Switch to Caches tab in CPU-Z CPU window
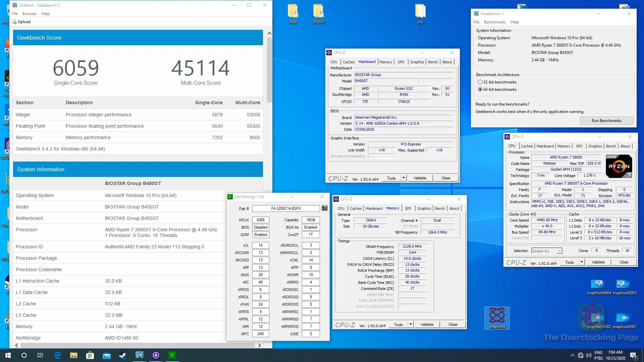Viewport: 644px width, 362px height. coord(527,146)
